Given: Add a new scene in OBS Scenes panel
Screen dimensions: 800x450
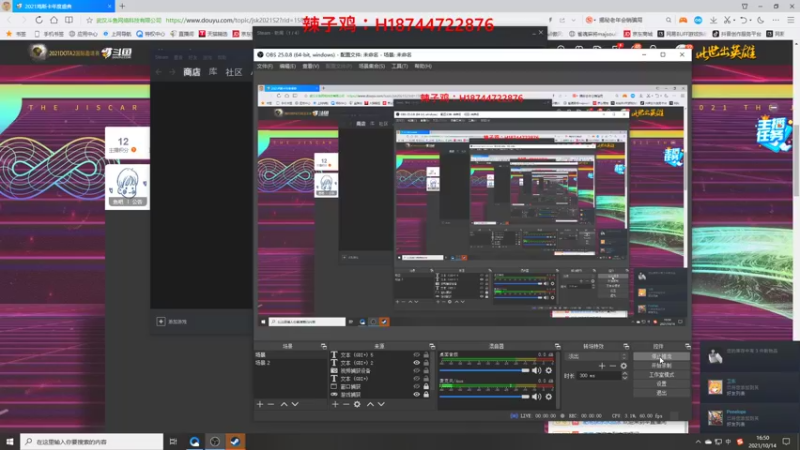Looking at the screenshot, I should point(260,404).
